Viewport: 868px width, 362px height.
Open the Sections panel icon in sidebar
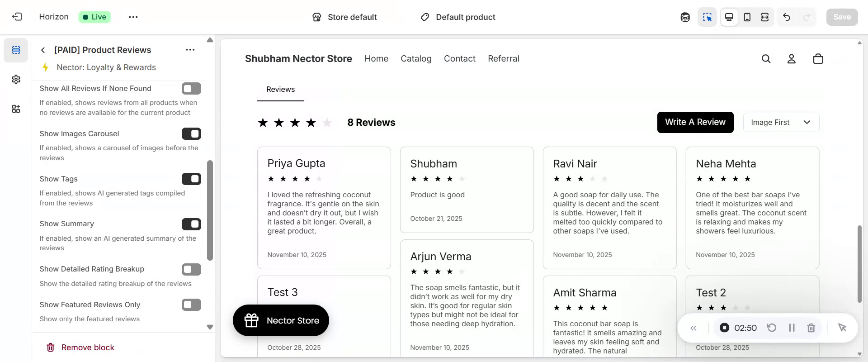tap(16, 50)
